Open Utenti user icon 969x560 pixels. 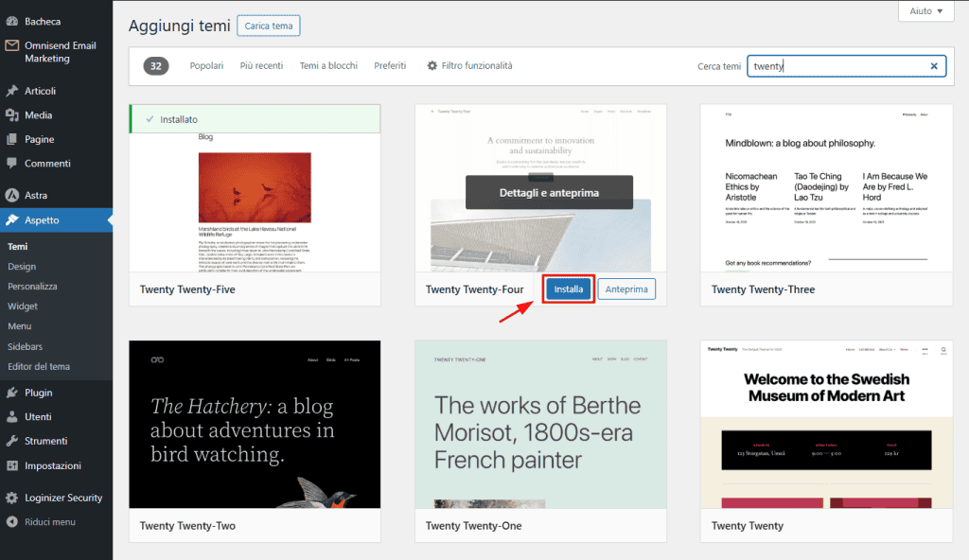coord(12,417)
